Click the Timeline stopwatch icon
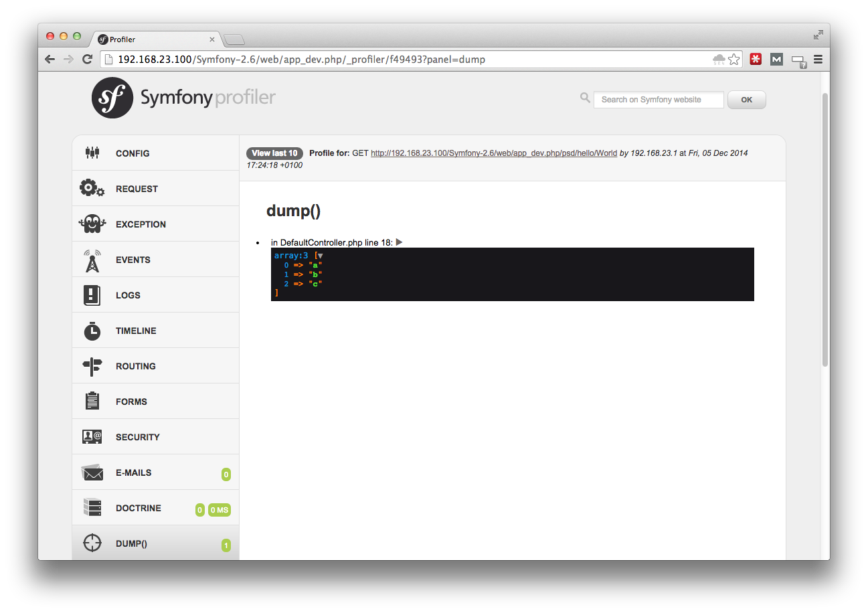The width and height of the screenshot is (868, 613). (x=92, y=331)
